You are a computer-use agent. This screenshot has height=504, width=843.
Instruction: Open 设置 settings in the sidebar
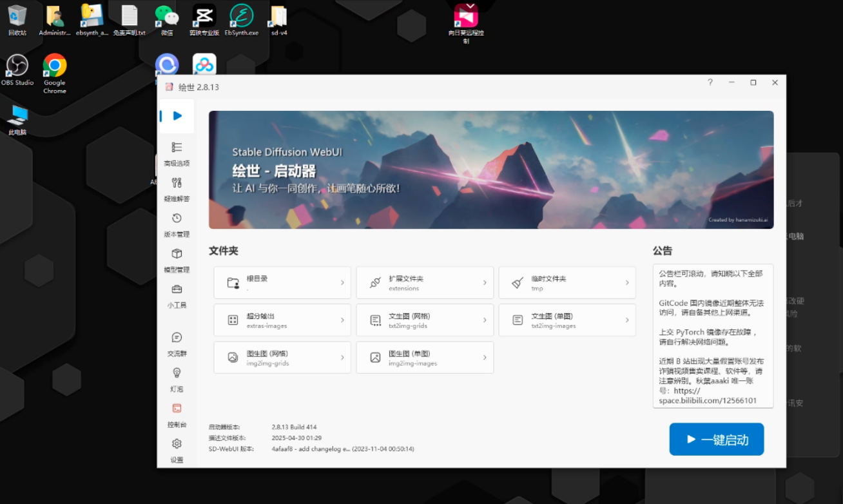[177, 449]
